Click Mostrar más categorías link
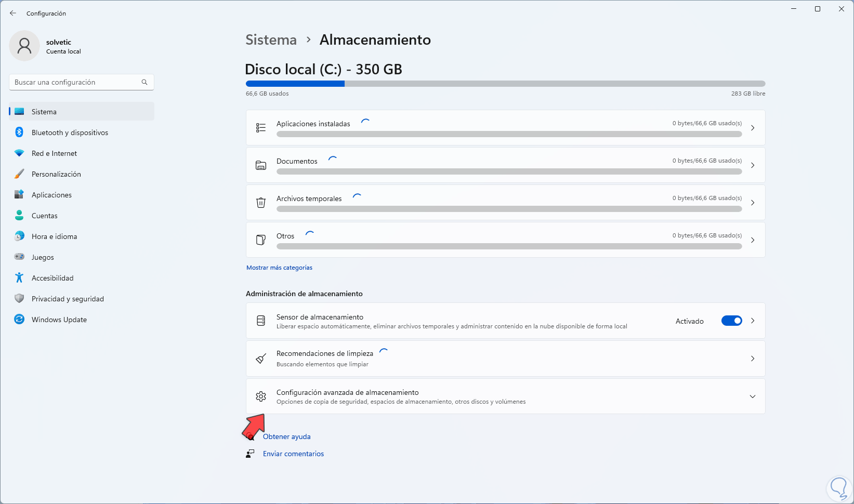 pos(279,268)
